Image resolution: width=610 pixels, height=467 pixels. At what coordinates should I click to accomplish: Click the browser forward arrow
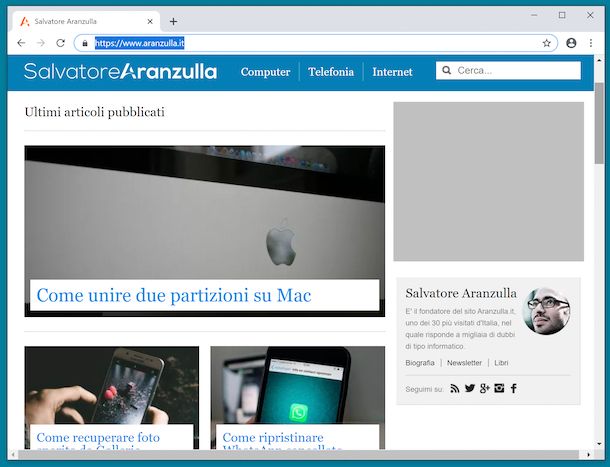[x=40, y=43]
